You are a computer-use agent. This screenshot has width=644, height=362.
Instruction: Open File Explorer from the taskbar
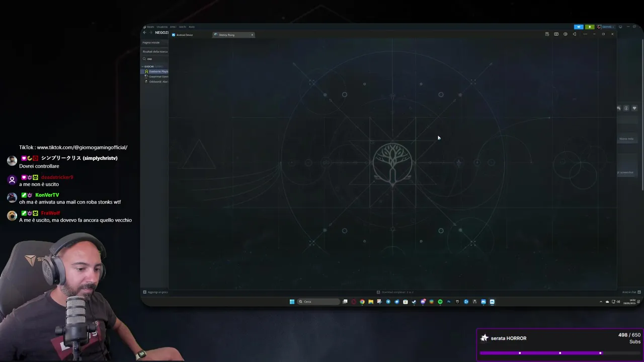click(371, 302)
